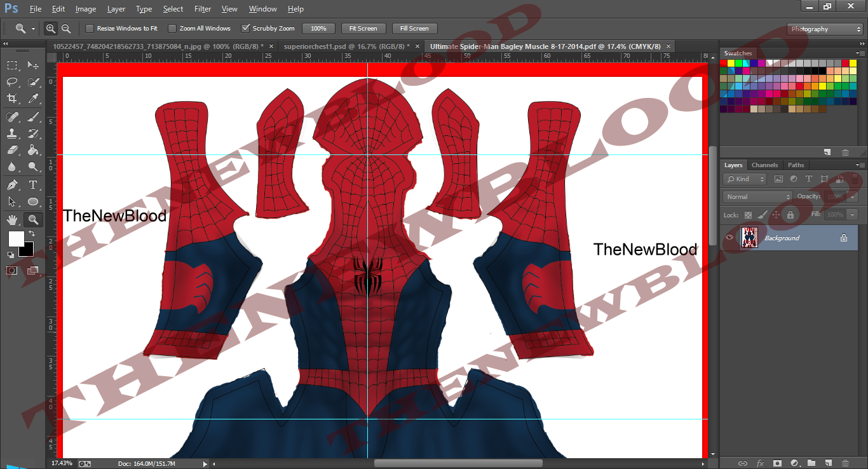
Task: Select the Crop tool
Action: [12, 99]
